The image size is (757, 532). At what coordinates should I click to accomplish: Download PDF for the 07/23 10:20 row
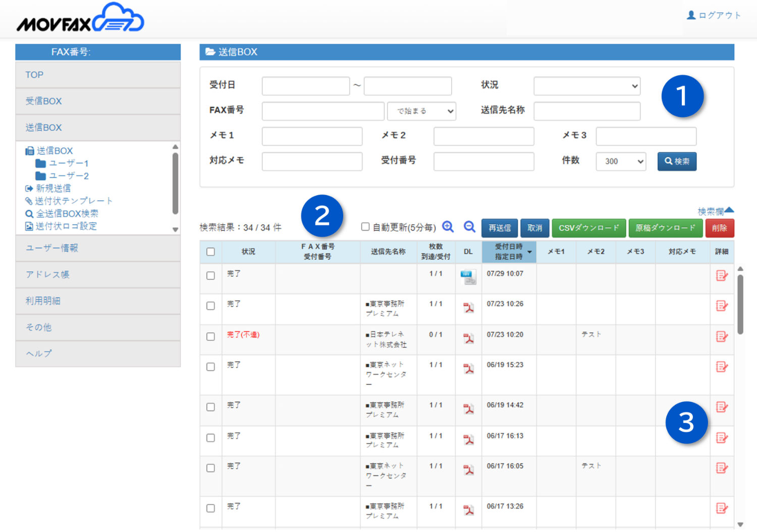tap(469, 338)
